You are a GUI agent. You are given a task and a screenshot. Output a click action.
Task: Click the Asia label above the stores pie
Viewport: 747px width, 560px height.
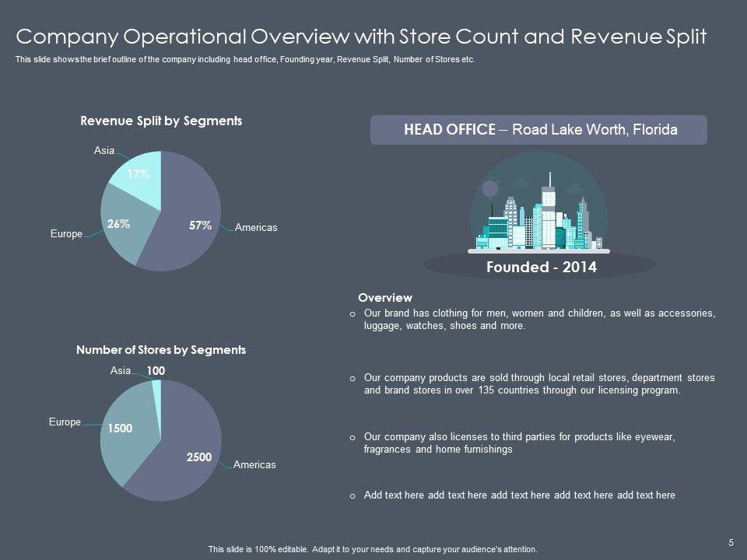click(x=121, y=370)
